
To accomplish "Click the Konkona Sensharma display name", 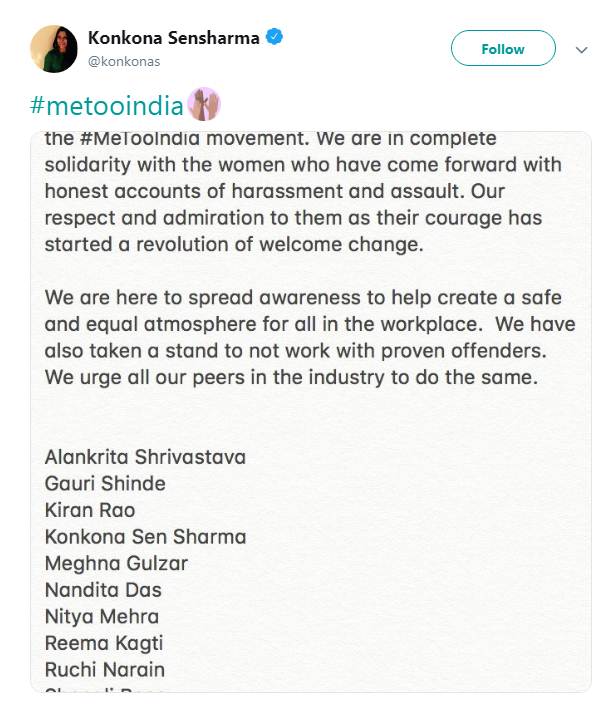I will [174, 38].
